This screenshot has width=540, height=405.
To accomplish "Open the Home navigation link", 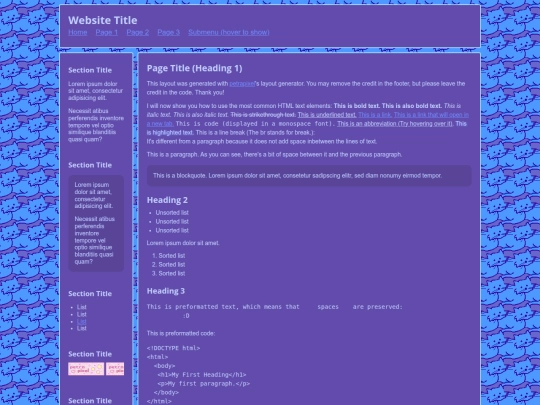I will click(77, 32).
